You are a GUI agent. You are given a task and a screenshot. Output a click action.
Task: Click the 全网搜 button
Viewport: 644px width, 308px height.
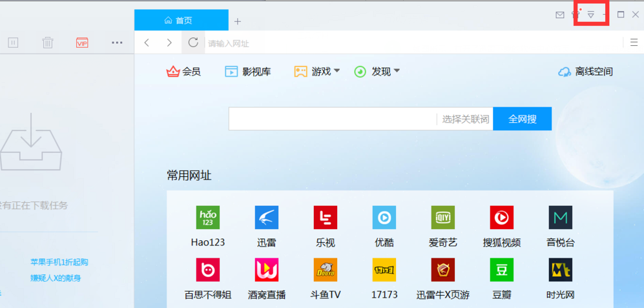click(x=522, y=119)
